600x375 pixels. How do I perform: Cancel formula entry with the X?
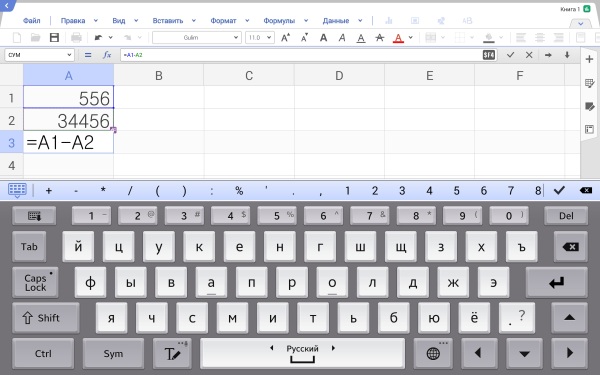[x=529, y=55]
